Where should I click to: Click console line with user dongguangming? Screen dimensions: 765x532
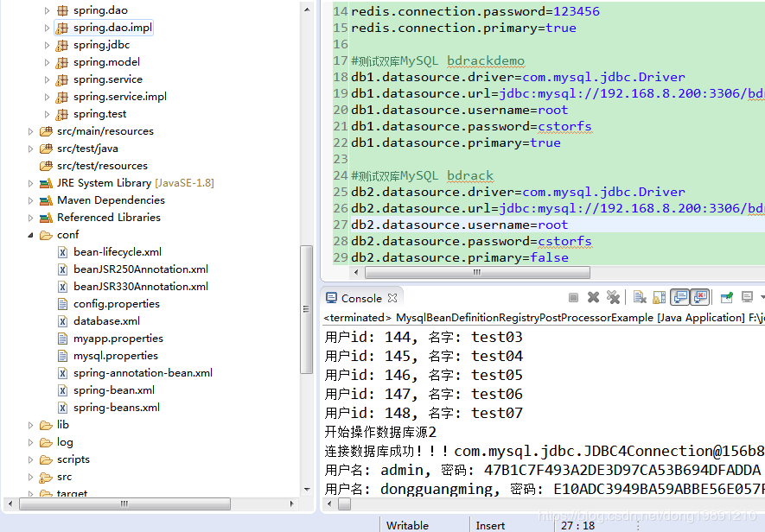pos(544,489)
